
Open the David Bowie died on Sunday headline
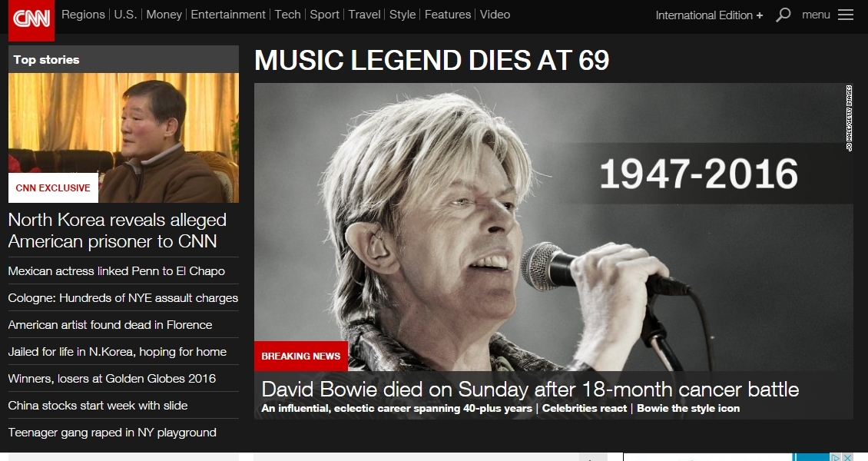(x=530, y=389)
